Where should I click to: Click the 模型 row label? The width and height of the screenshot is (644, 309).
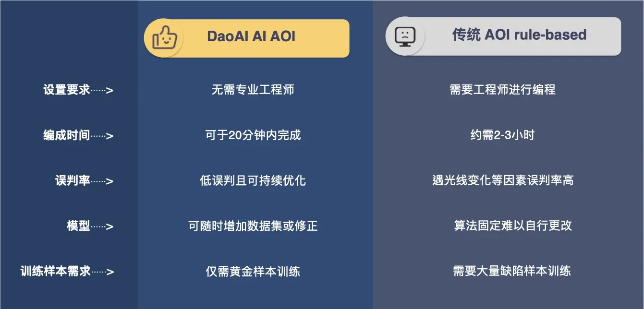point(78,226)
